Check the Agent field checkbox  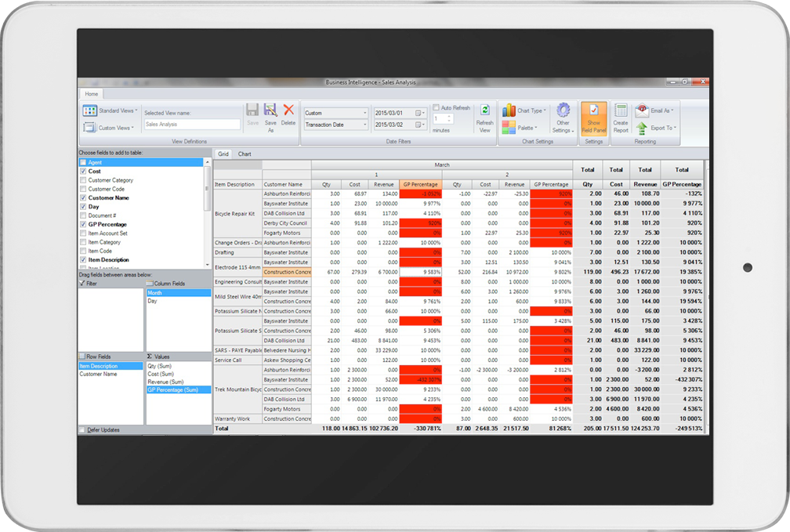[83, 162]
